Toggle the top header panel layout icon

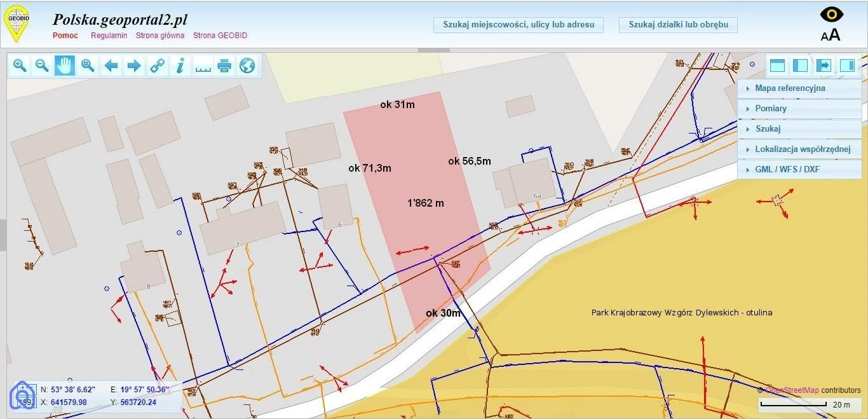777,65
